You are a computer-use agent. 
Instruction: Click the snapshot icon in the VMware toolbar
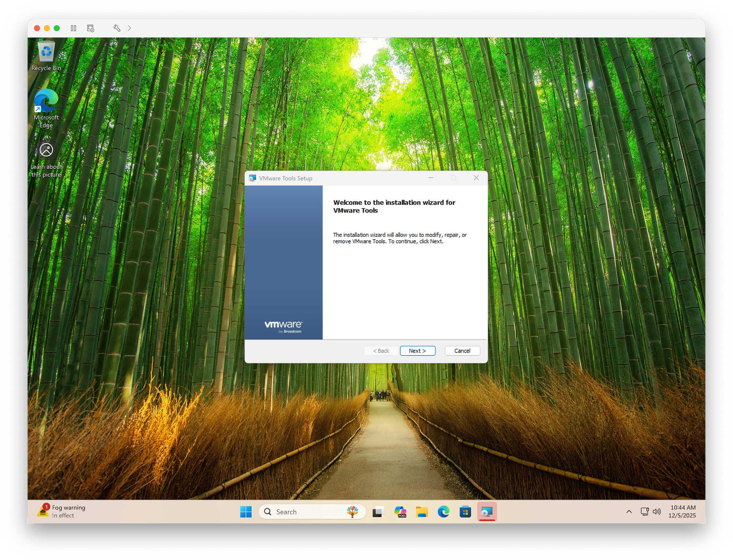90,28
